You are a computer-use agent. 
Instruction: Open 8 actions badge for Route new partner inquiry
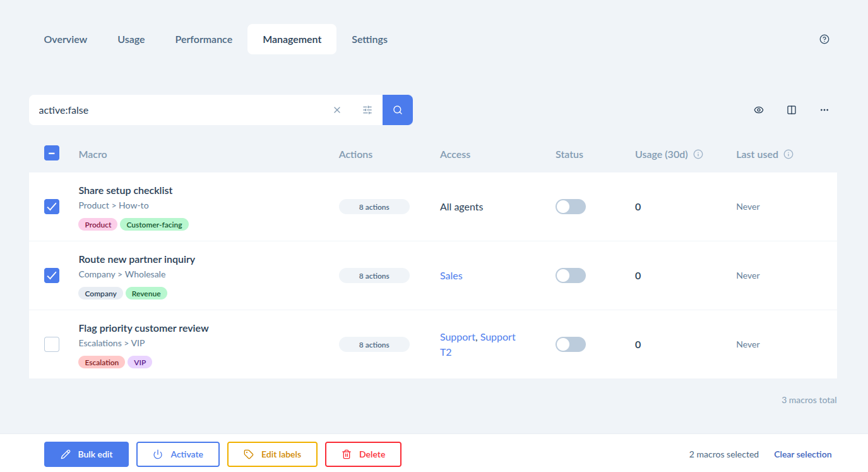click(374, 275)
